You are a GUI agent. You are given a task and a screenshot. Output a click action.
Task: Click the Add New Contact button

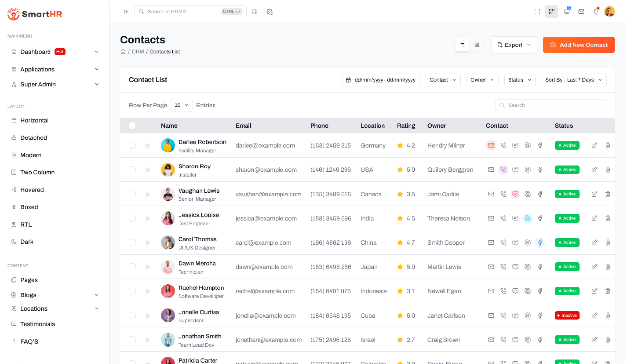click(x=578, y=45)
